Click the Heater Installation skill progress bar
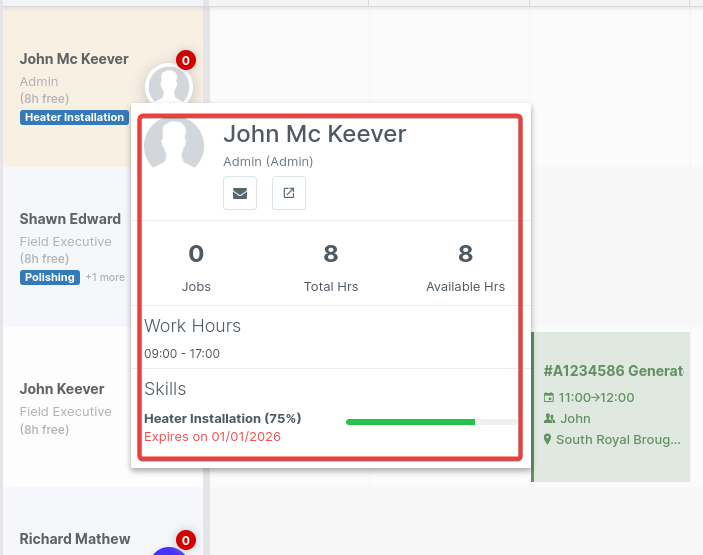Viewport: 703px width, 555px height. (431, 422)
